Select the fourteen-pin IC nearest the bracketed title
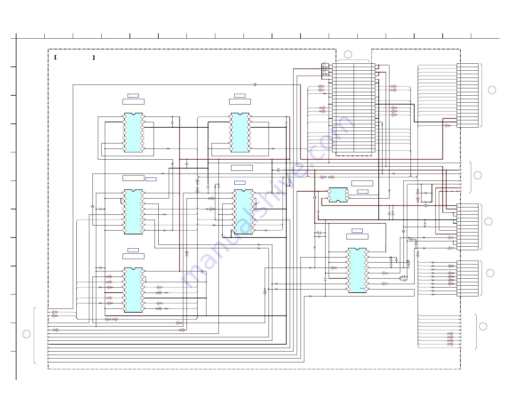 pyautogui.click(x=133, y=132)
